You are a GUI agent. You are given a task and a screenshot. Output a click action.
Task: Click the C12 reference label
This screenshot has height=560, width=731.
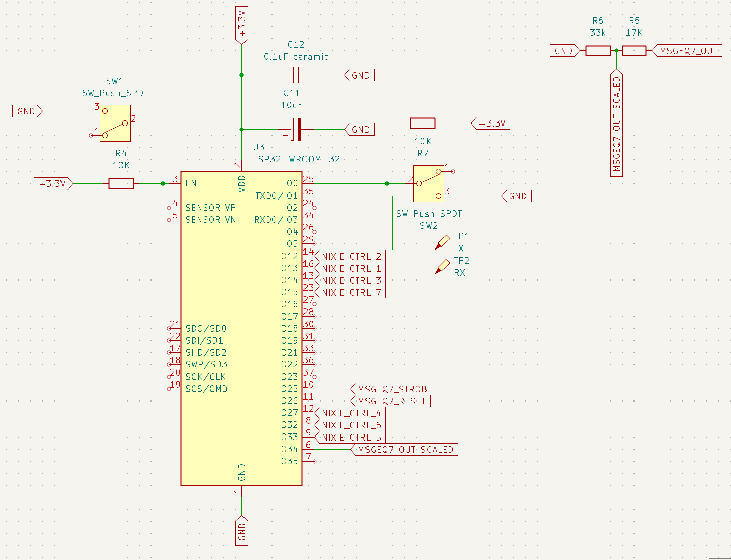pyautogui.click(x=296, y=45)
